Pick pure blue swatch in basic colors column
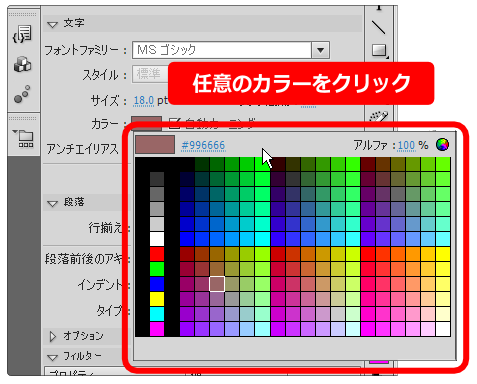Viewport: 477px width, 384px height. (157, 284)
